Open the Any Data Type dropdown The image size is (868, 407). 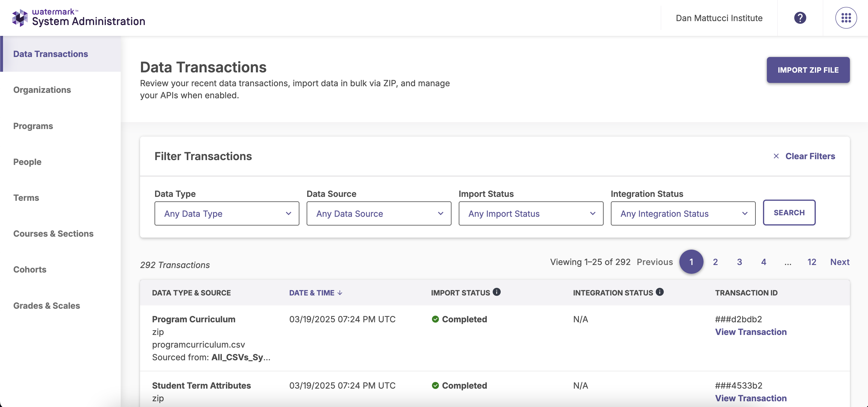[x=227, y=213]
